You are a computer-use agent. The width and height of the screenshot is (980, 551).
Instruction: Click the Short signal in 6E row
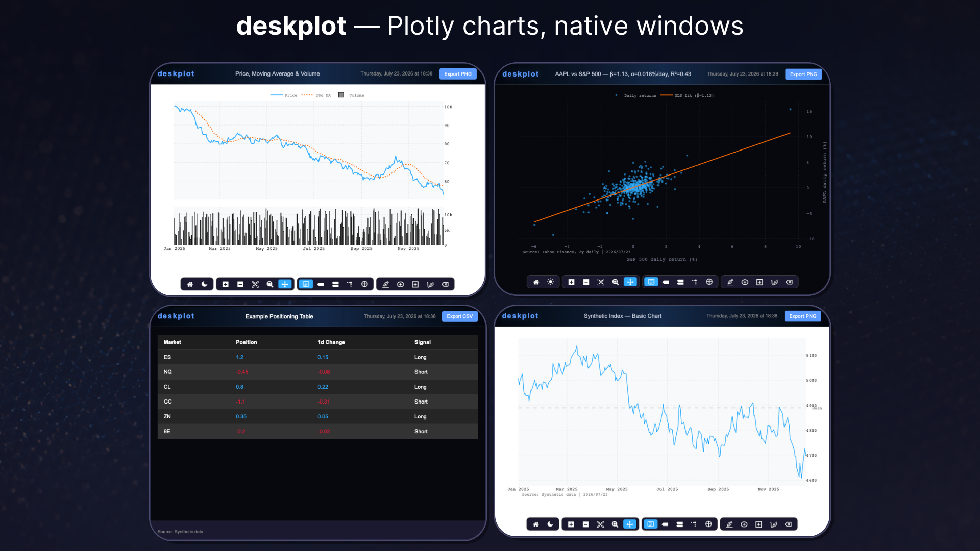pyautogui.click(x=421, y=431)
